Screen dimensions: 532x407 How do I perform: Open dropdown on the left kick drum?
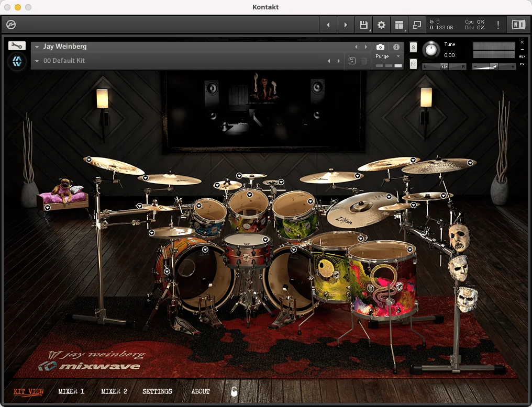pyautogui.click(x=205, y=250)
